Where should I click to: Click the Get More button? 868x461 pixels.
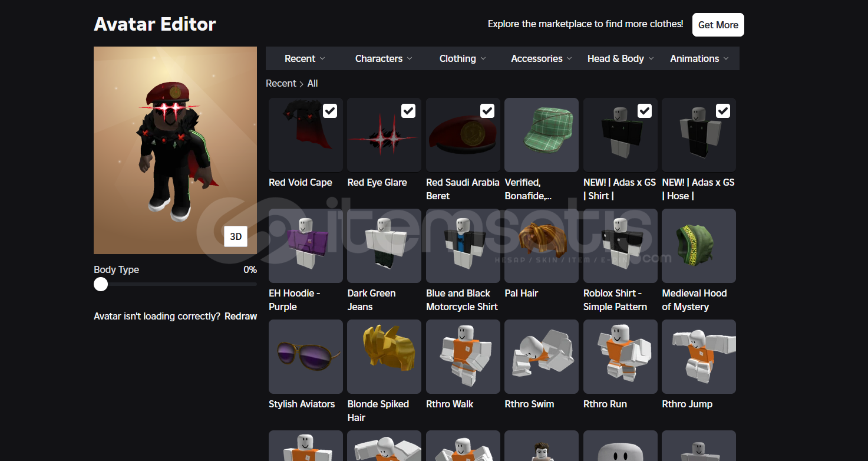click(x=718, y=25)
